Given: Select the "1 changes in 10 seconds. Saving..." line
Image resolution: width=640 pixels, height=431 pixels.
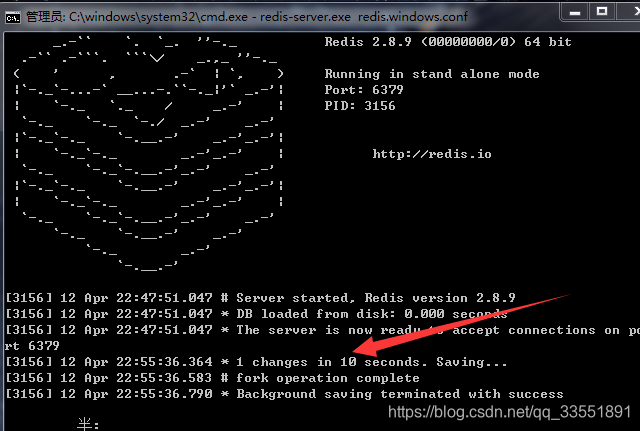Looking at the screenshot, I should tap(256, 362).
